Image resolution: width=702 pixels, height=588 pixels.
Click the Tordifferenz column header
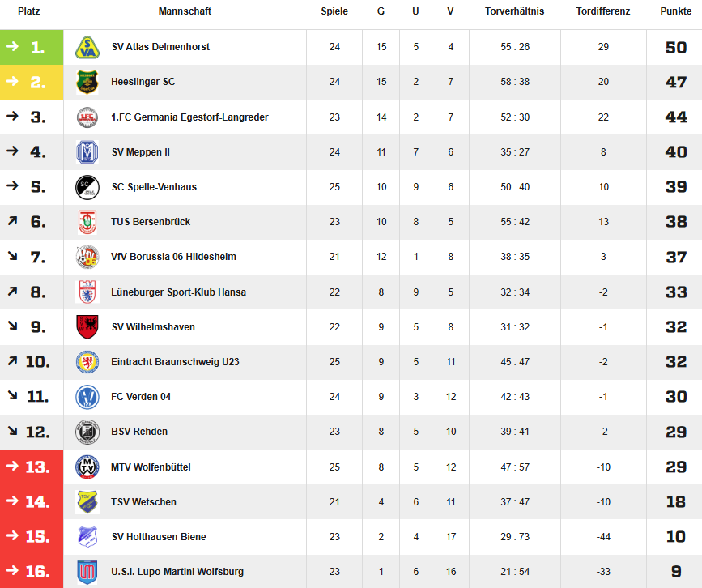tap(602, 11)
